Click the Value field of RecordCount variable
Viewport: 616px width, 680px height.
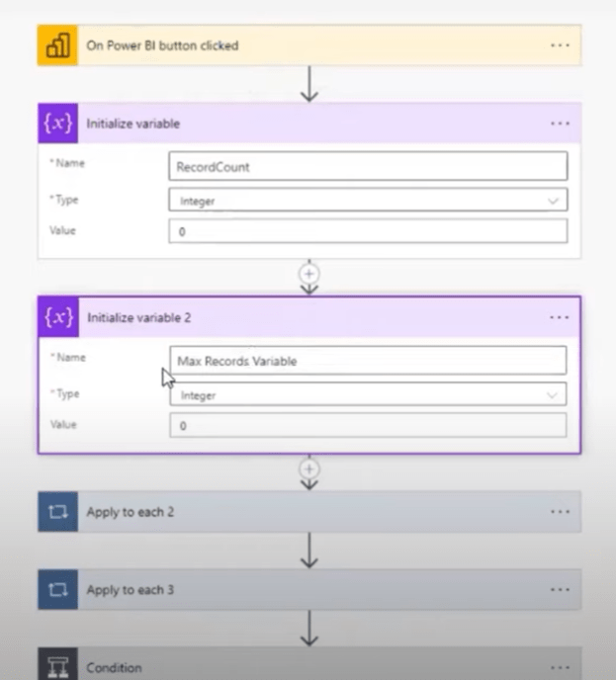(x=368, y=230)
